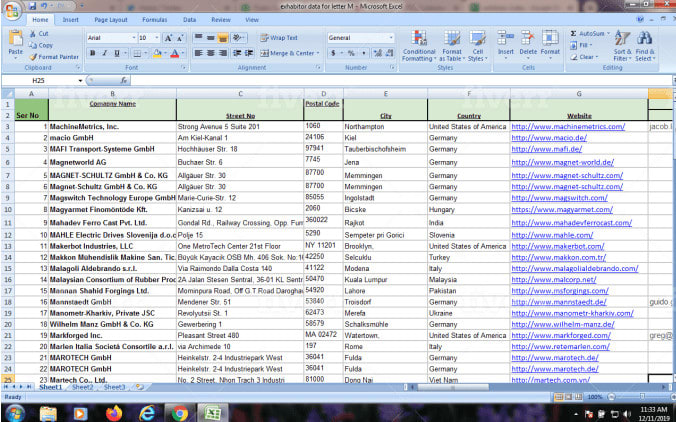Follow the magyarmet.com link
This screenshot has height=422, width=676.
point(562,209)
